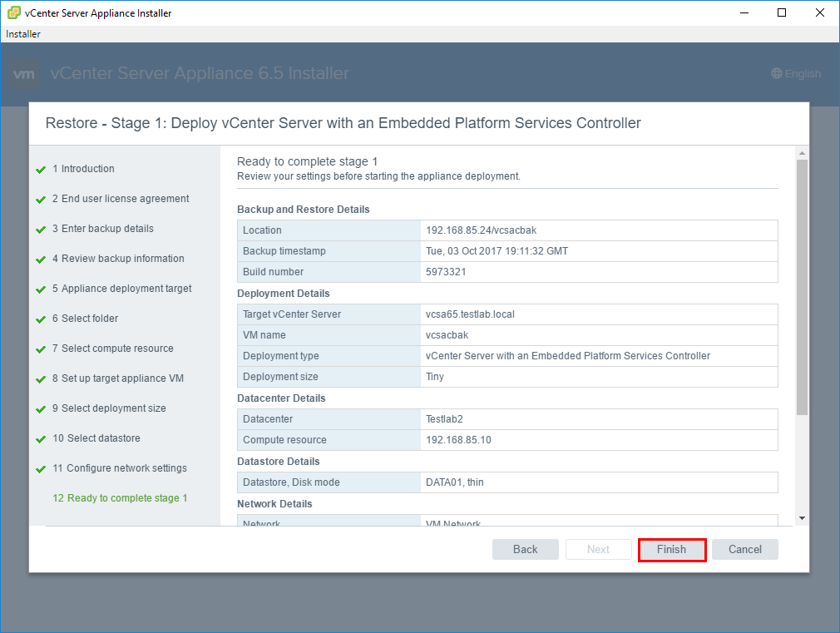Maximize the installer window
This screenshot has width=840, height=633.
[782, 12]
